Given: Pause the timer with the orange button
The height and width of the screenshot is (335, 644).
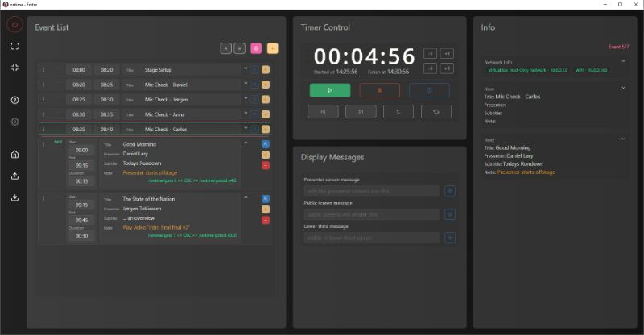Looking at the screenshot, I should [379, 90].
